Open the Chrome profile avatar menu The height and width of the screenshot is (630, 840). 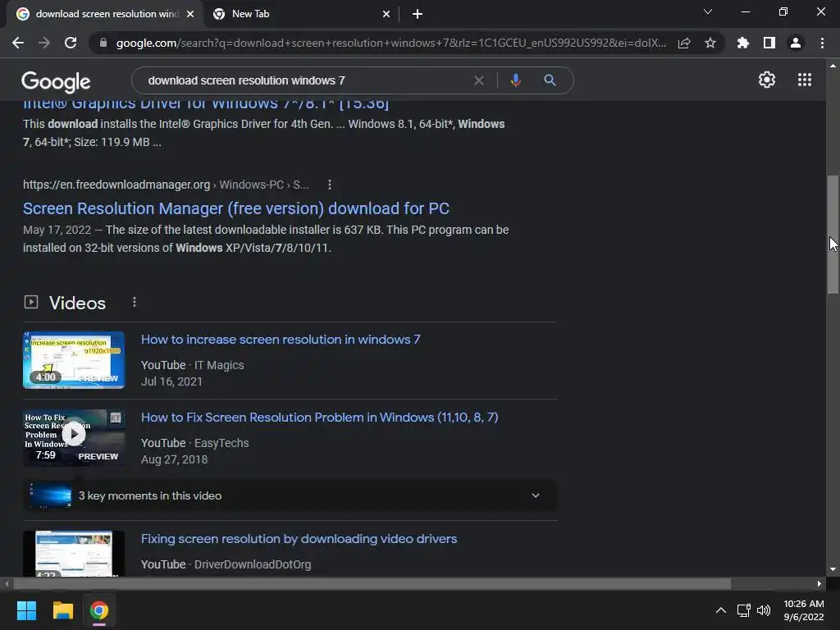pyautogui.click(x=796, y=43)
